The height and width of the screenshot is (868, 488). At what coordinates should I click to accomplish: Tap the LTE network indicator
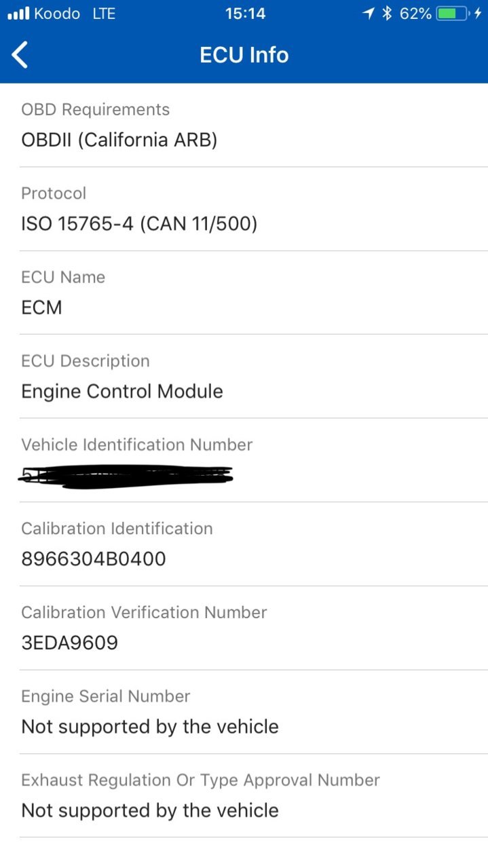104,14
